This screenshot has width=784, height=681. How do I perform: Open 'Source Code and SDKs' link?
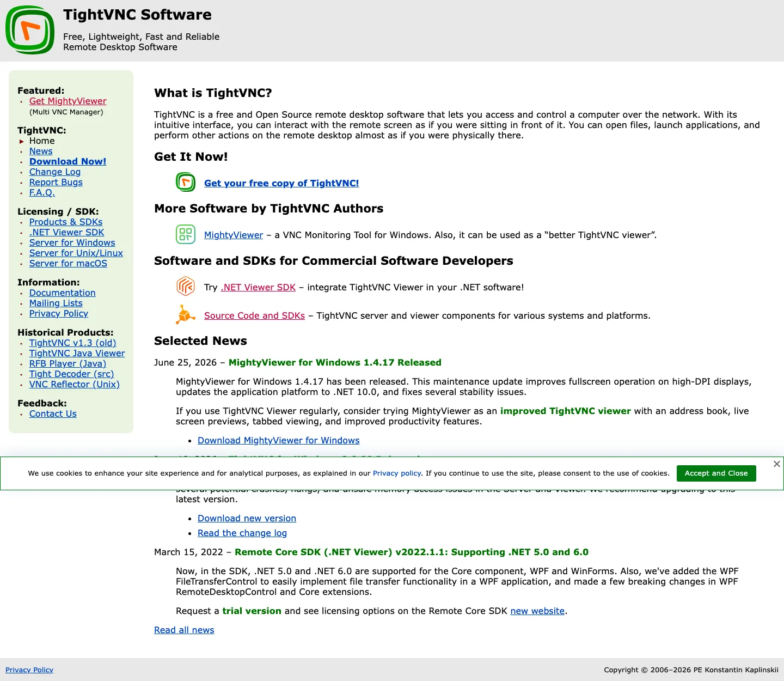click(254, 315)
